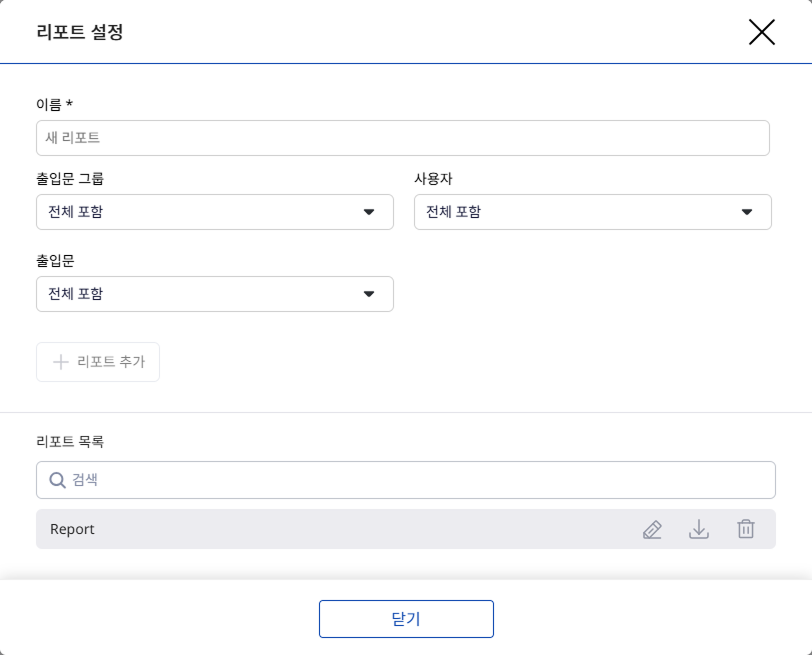Focus the 이름 input with 새 리포트 placeholder
Viewport: 812px width, 655px height.
(x=402, y=138)
